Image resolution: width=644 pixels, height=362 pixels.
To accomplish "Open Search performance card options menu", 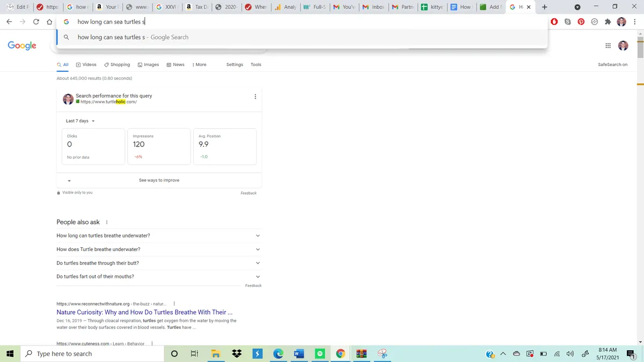I will (x=255, y=97).
